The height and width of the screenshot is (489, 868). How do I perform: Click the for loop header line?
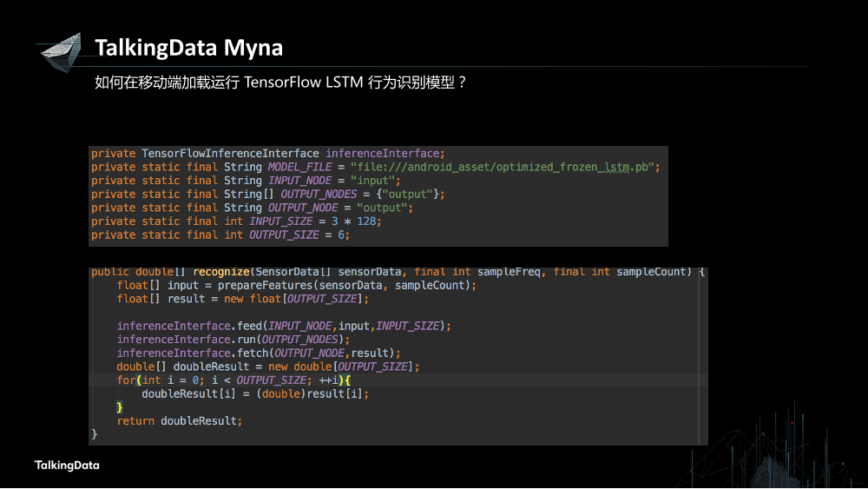click(233, 380)
